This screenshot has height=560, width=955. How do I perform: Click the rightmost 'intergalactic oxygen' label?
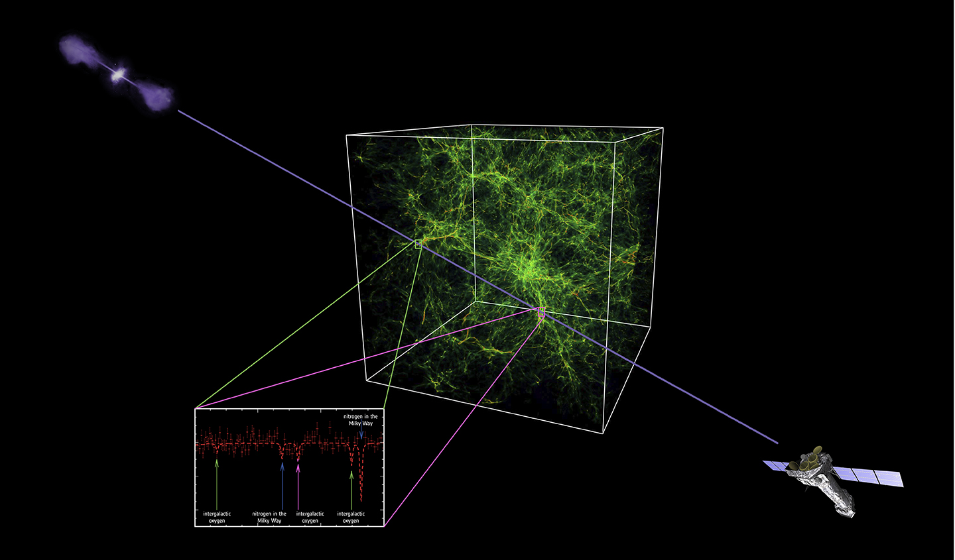(x=351, y=516)
